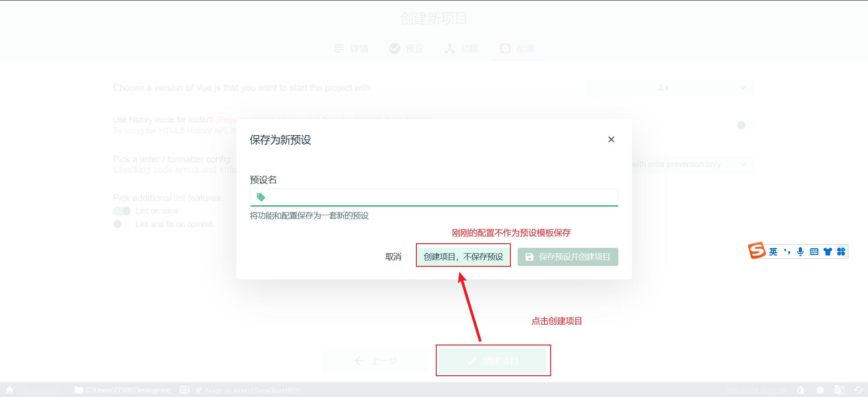Image resolution: width=868 pixels, height=397 pixels.
Task: Click the bug report icon in status bar
Action: pos(820,390)
